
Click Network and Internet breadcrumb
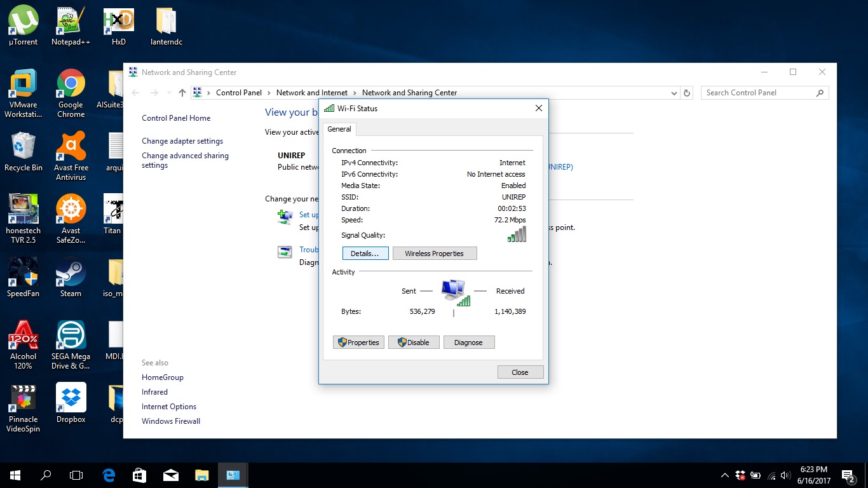pos(312,93)
